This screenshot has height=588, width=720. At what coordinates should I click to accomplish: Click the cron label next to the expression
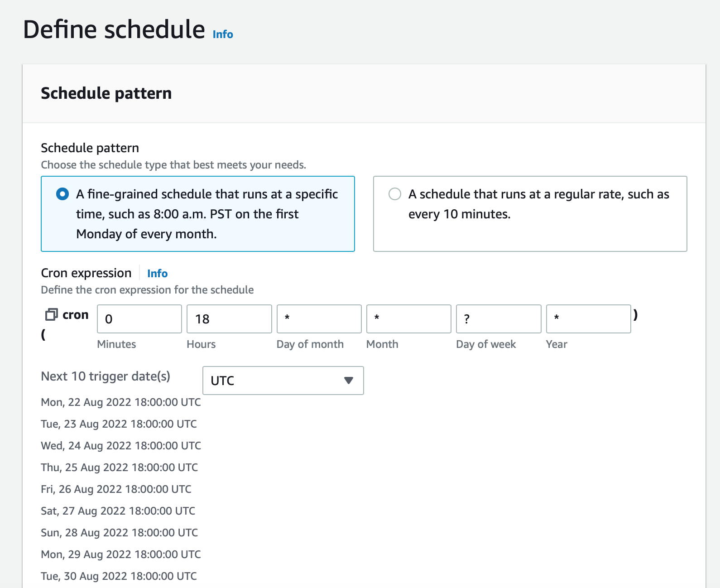click(76, 314)
